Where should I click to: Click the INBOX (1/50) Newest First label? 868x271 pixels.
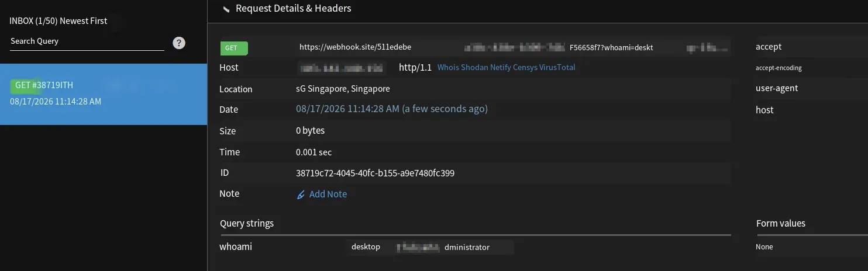pos(58,21)
